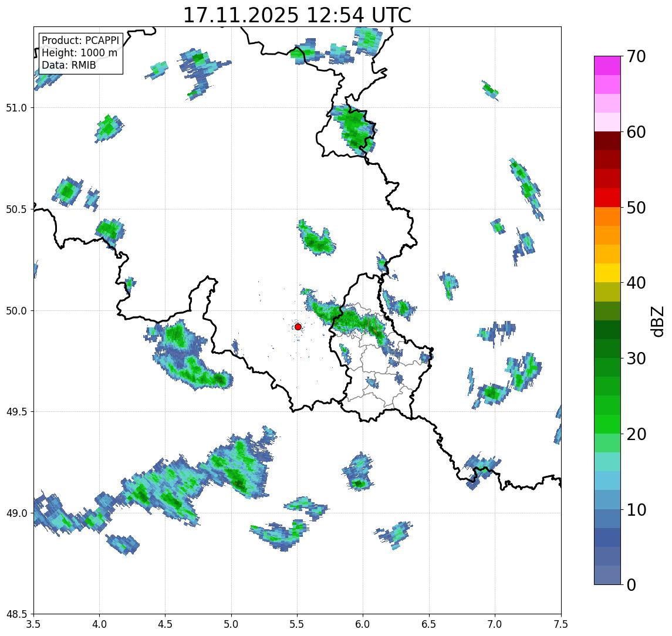Viewport: 672px width, 636px height.
Task: Click the latitude axis label 49.5
Action: point(16,412)
